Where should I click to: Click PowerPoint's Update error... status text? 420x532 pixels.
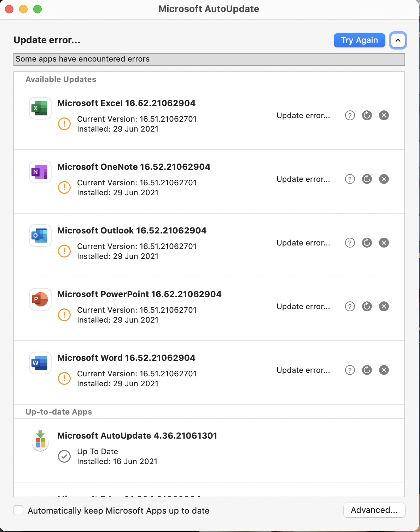coord(303,307)
